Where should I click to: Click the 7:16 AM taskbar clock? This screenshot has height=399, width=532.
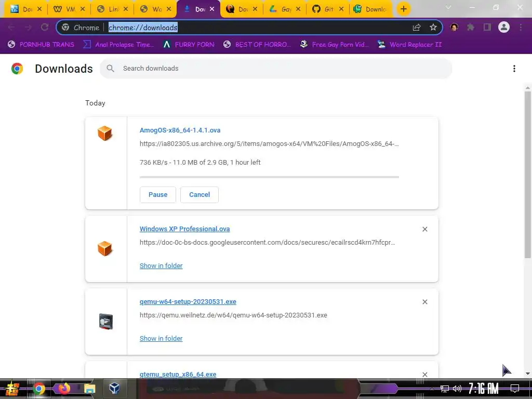tap(483, 389)
